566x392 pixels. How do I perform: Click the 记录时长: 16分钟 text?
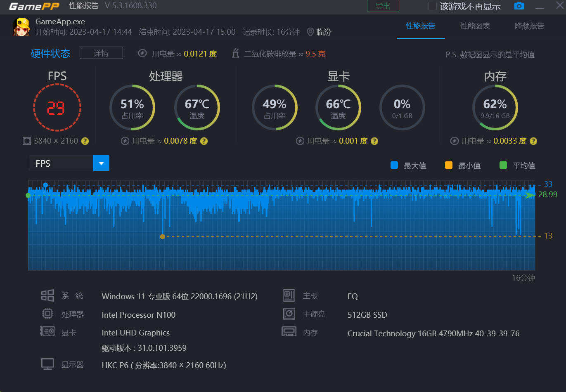pyautogui.click(x=271, y=32)
